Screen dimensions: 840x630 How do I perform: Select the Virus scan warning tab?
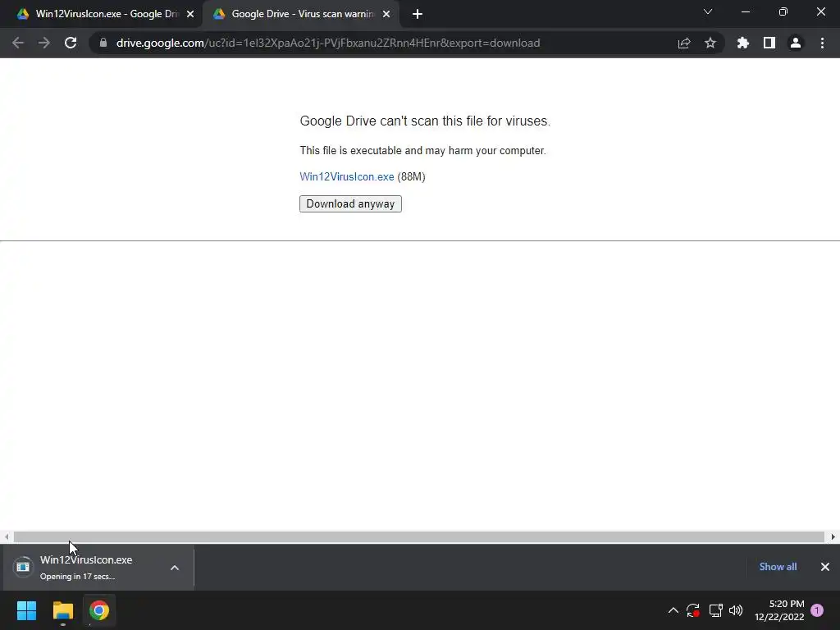tap(300, 14)
